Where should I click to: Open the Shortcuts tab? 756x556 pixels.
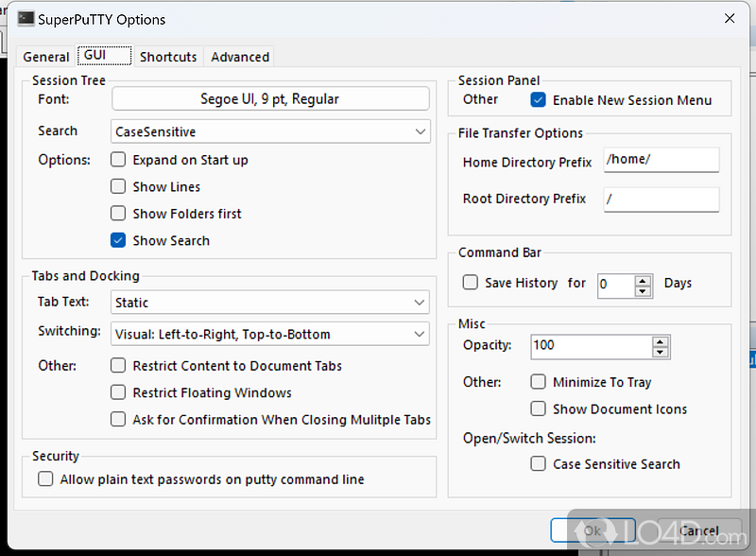pyautogui.click(x=168, y=57)
